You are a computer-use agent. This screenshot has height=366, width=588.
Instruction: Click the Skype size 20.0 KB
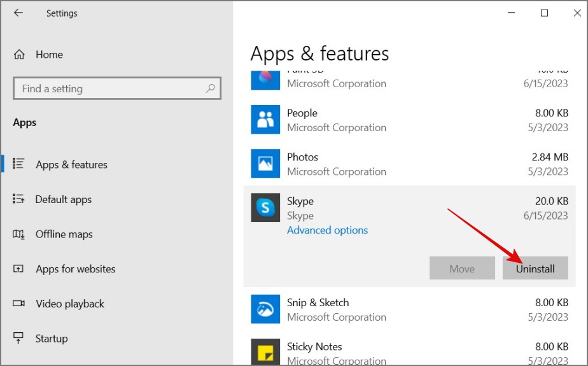click(x=551, y=201)
